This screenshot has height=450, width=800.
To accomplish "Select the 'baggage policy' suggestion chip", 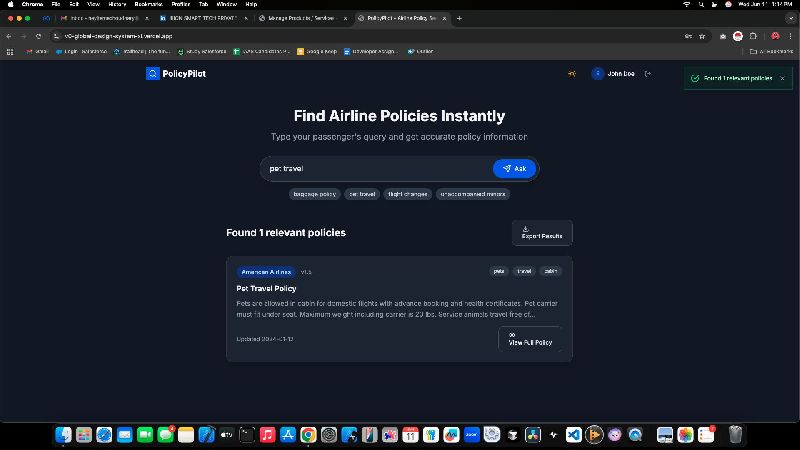I will (x=313, y=194).
